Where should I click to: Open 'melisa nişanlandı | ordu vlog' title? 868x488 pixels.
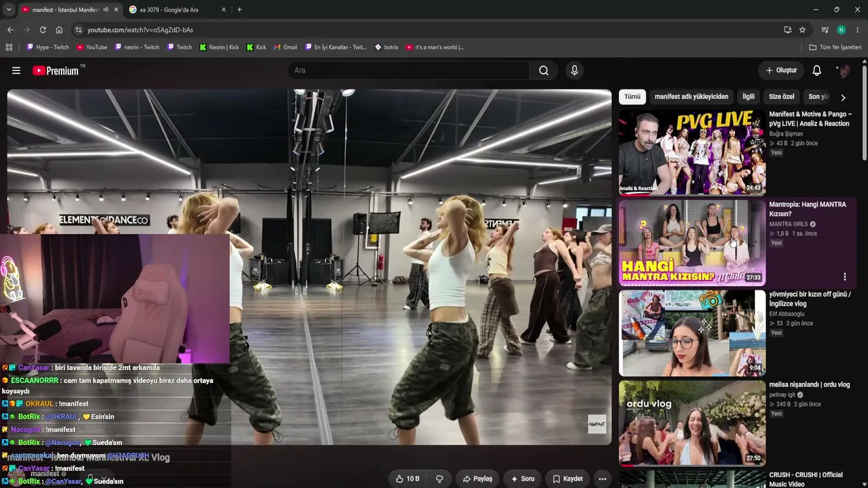click(809, 385)
